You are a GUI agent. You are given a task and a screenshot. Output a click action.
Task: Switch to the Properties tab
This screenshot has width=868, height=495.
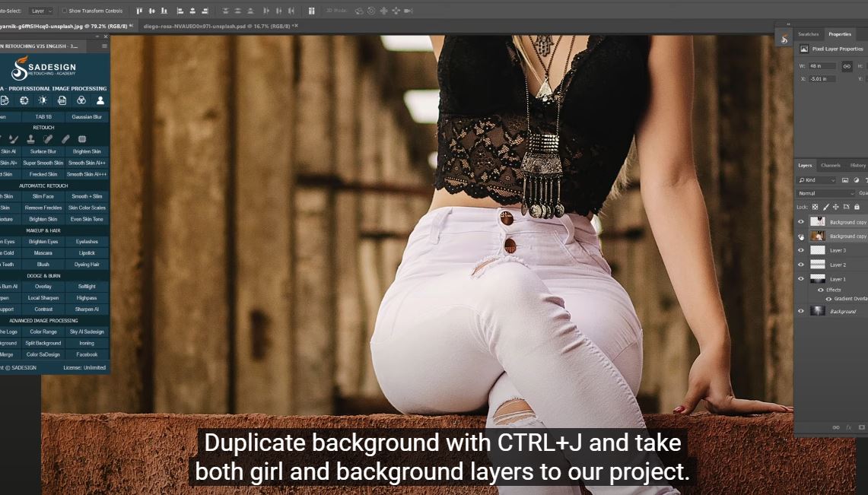839,34
